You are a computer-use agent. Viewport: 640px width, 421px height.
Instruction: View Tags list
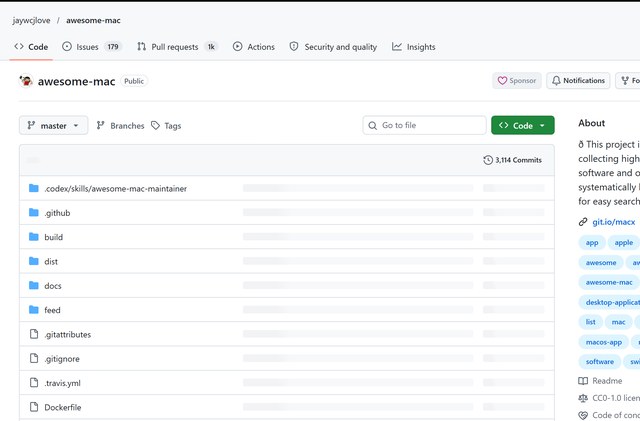pyautogui.click(x=166, y=126)
